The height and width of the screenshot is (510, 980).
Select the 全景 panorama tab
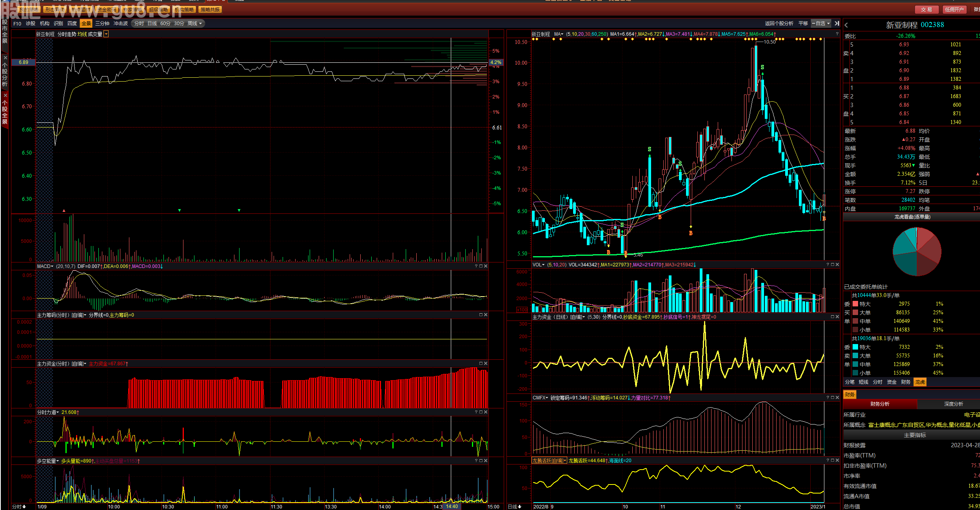86,24
